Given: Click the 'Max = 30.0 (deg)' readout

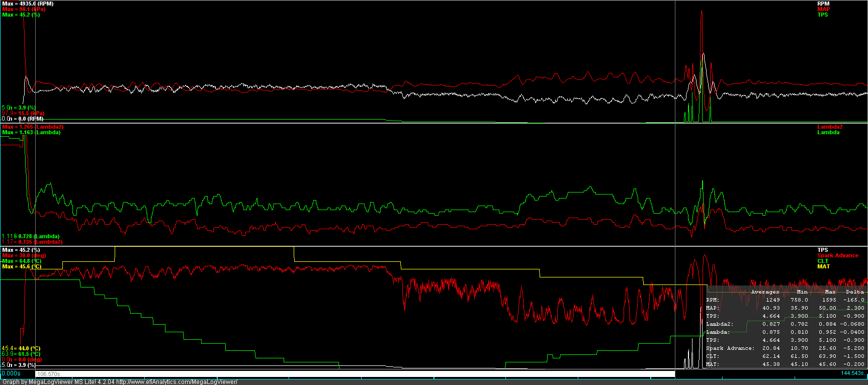Looking at the screenshot, I should (24, 255).
